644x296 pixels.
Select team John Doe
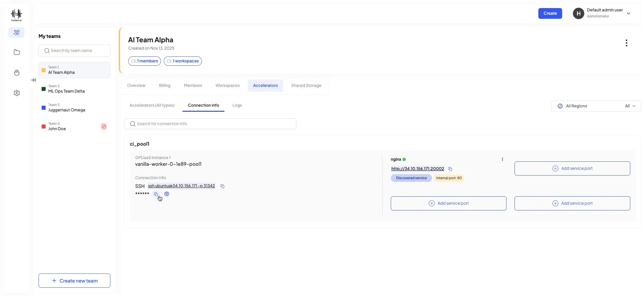[x=74, y=127]
